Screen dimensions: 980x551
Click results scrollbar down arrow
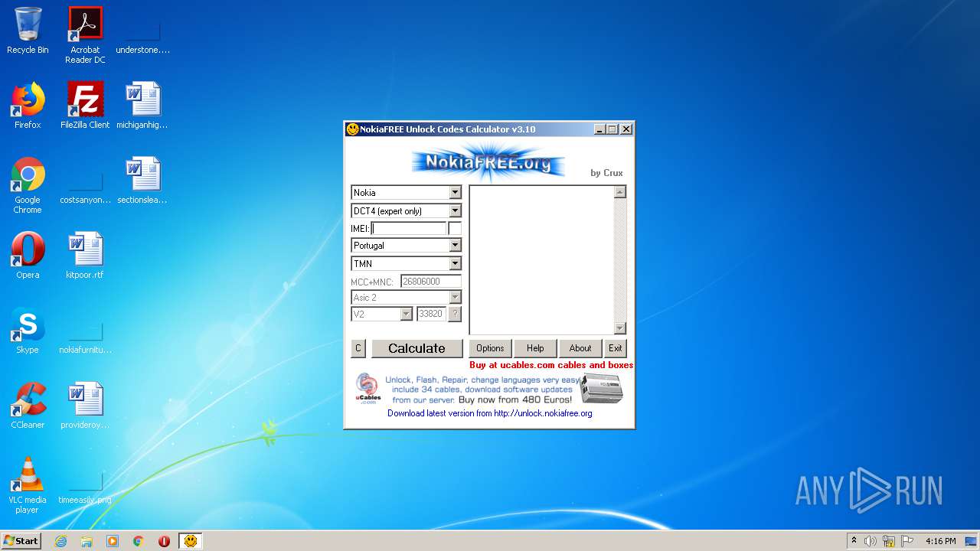tap(620, 328)
